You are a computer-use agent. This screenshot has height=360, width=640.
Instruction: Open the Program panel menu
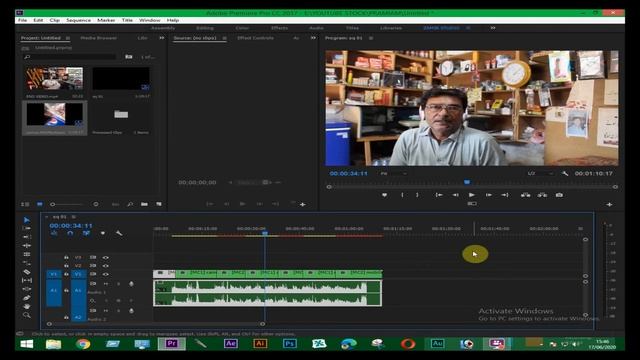(x=371, y=38)
